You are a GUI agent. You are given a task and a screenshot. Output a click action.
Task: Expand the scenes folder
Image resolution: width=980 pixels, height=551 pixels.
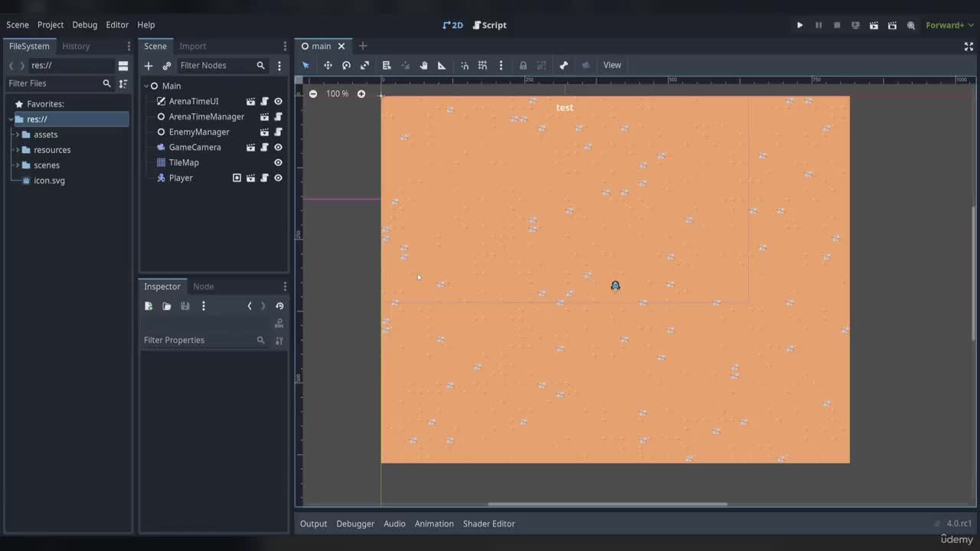click(17, 165)
